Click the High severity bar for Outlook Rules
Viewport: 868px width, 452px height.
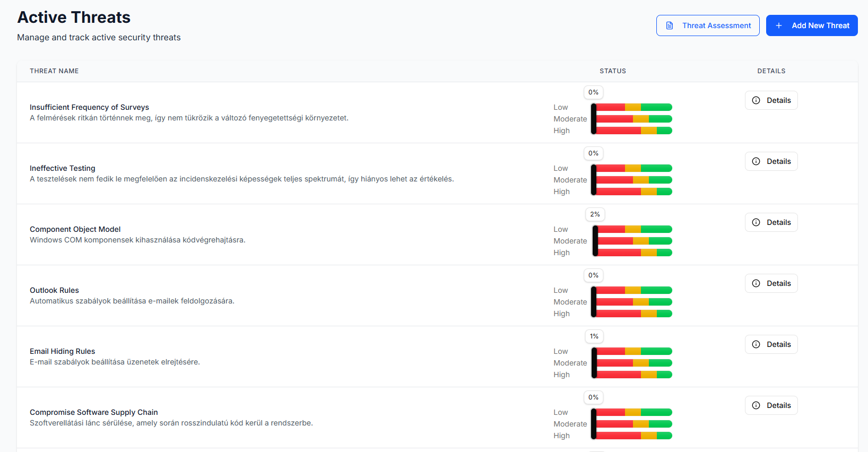(x=634, y=314)
